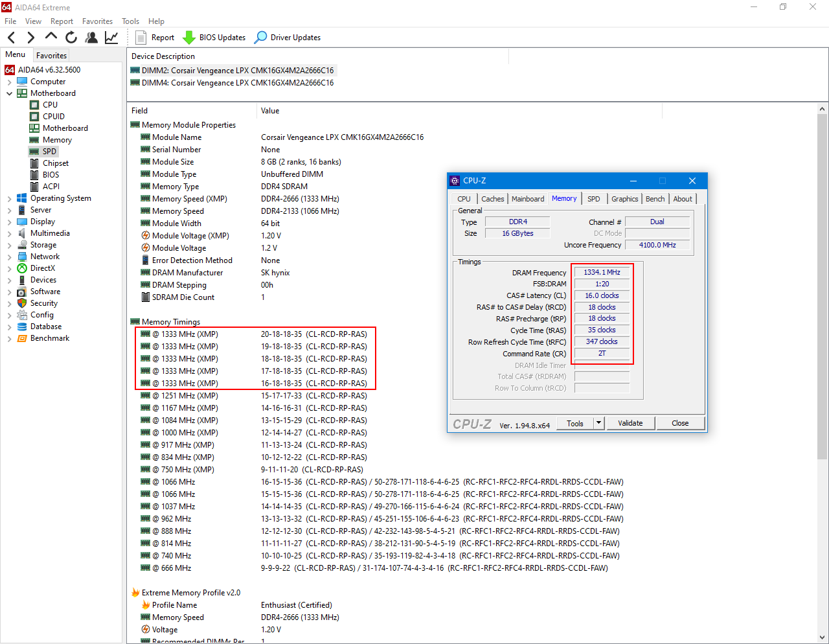Viewport: 829px width, 644px height.
Task: Open the Tools dropdown arrow in CPU-Z
Action: click(x=599, y=423)
